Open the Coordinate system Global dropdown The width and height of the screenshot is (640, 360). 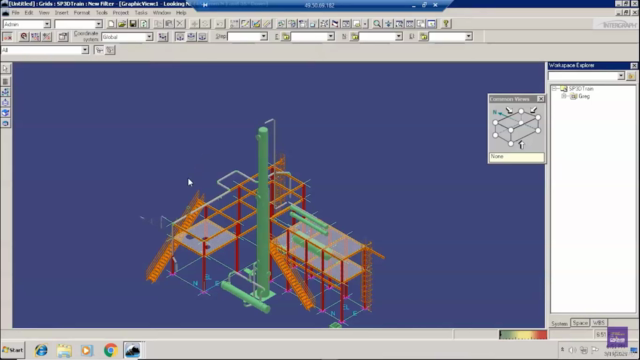click(x=149, y=37)
